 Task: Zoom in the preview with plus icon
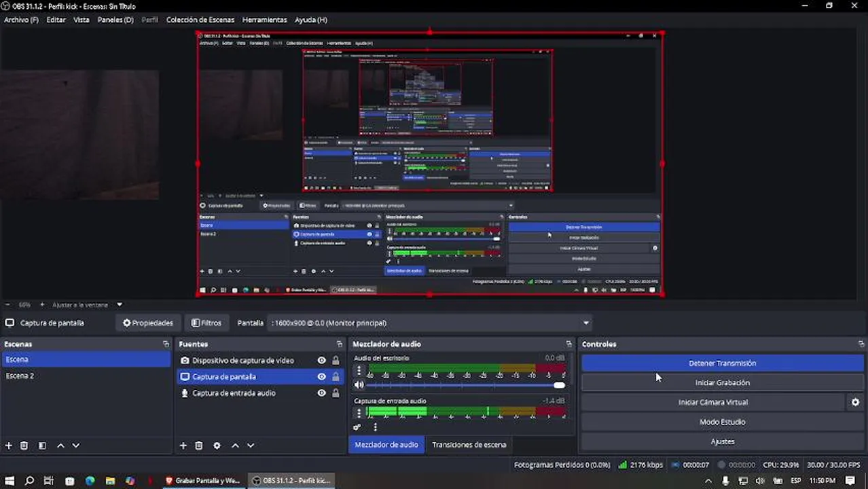click(x=42, y=305)
